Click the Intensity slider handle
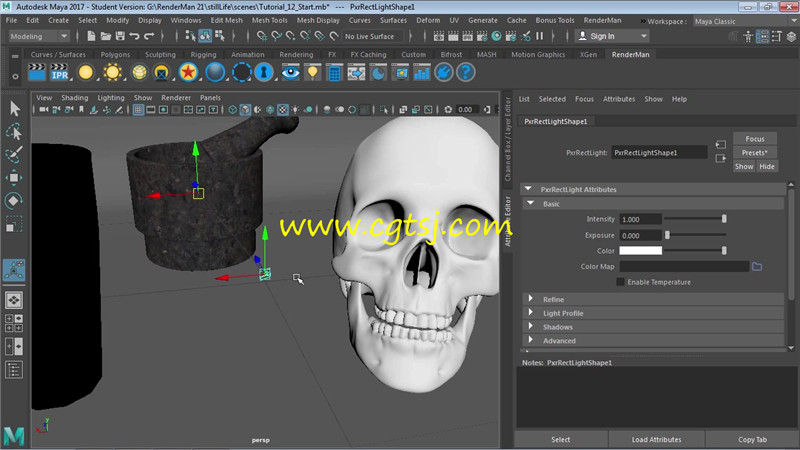 [723, 219]
